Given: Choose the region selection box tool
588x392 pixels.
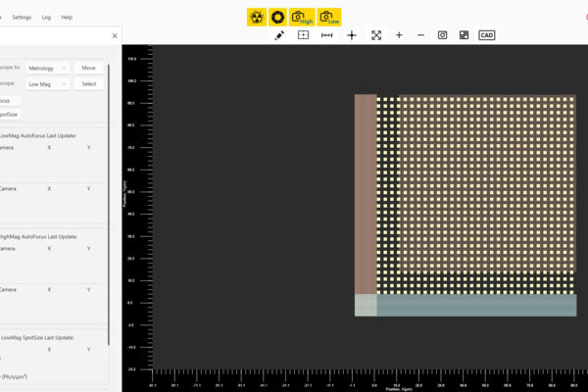Looking at the screenshot, I should (303, 35).
